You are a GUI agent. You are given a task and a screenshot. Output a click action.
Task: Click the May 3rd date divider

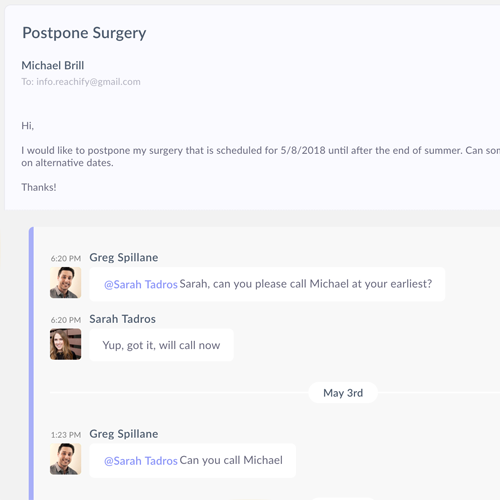pyautogui.click(x=343, y=393)
